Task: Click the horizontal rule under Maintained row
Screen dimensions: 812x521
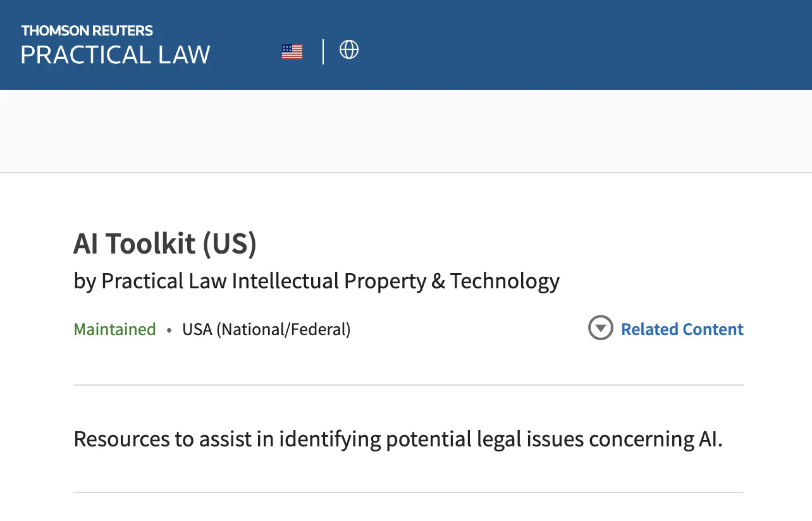Action: click(408, 384)
